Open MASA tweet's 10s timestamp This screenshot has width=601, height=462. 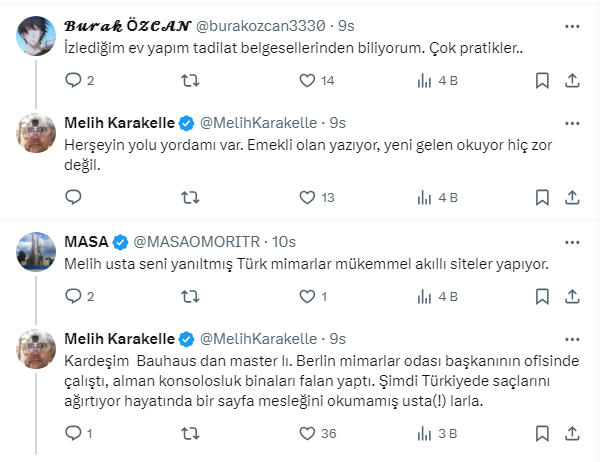284,242
